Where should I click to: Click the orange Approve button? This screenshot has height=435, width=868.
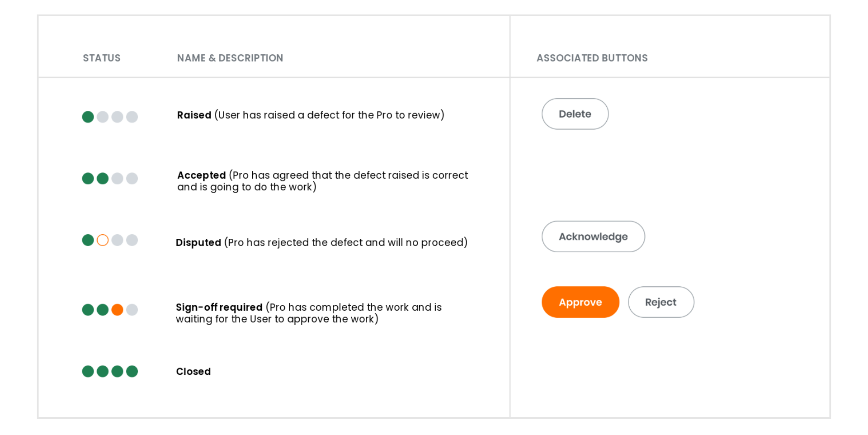pyautogui.click(x=580, y=302)
